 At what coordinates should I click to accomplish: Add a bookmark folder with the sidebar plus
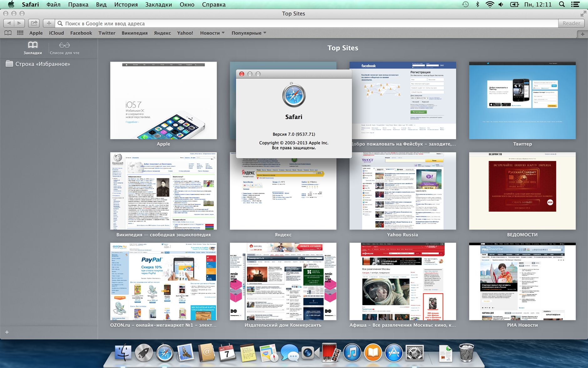7,332
